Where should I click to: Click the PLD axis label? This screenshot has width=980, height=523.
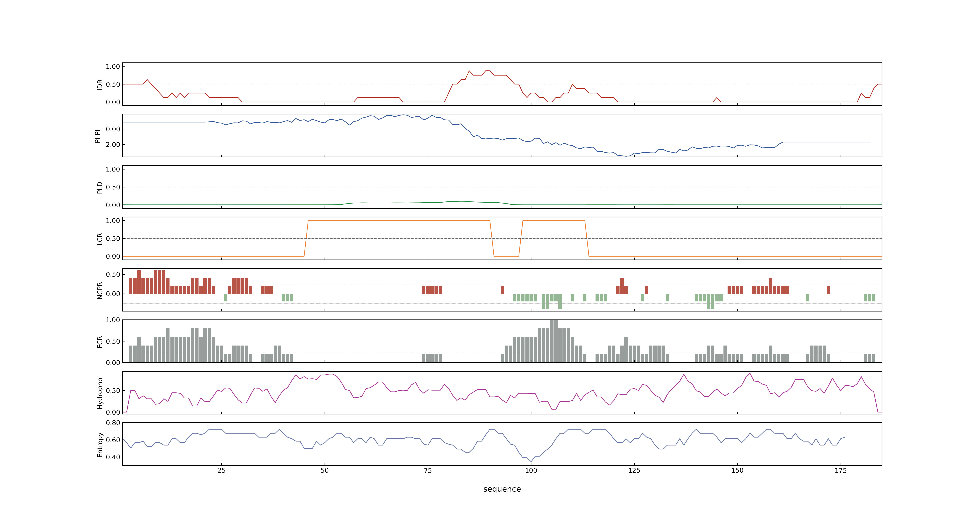[x=100, y=187]
